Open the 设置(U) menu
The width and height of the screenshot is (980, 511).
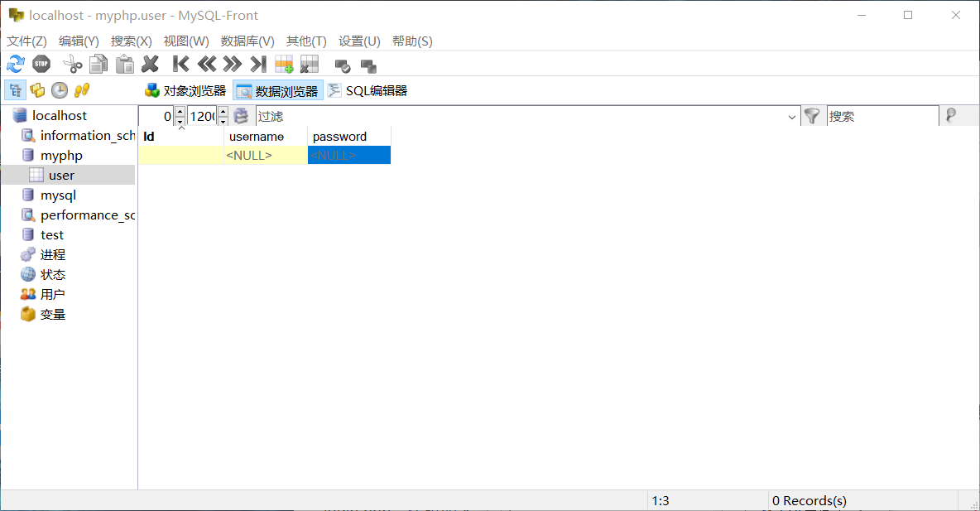coord(359,41)
